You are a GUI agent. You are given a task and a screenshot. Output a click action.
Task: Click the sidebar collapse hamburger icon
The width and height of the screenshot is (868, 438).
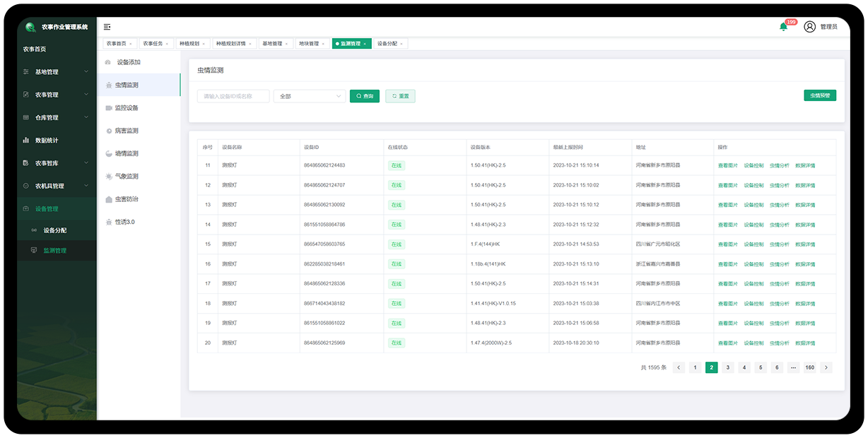107,27
